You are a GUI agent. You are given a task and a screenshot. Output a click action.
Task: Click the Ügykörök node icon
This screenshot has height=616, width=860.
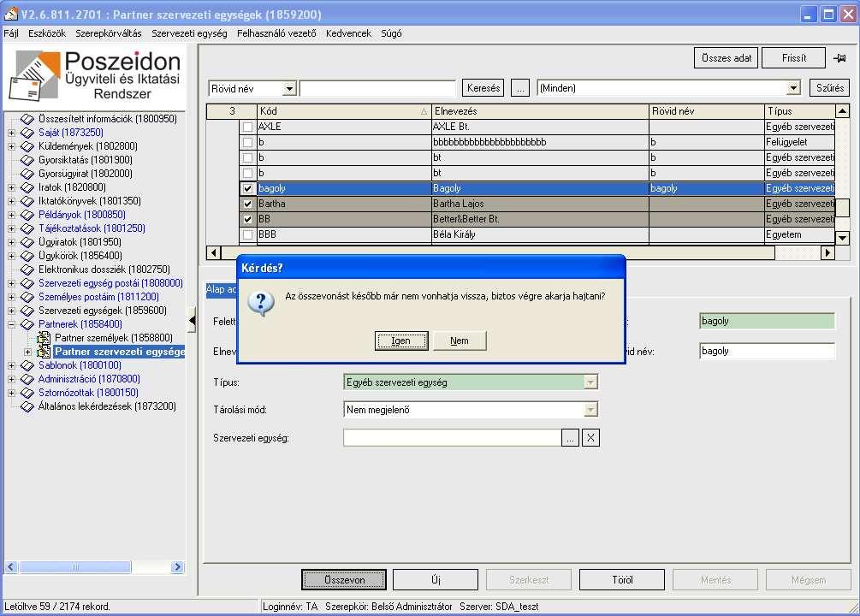tap(27, 256)
